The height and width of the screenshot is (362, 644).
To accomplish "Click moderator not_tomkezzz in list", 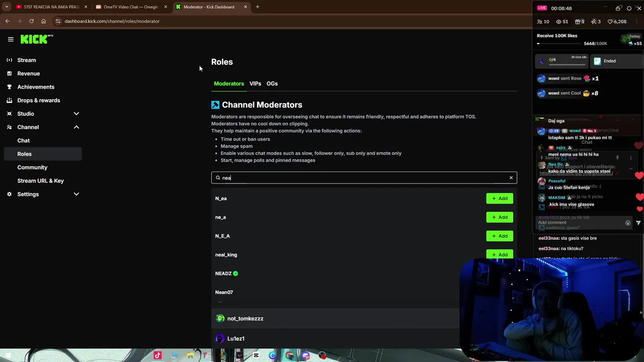I will (245, 318).
